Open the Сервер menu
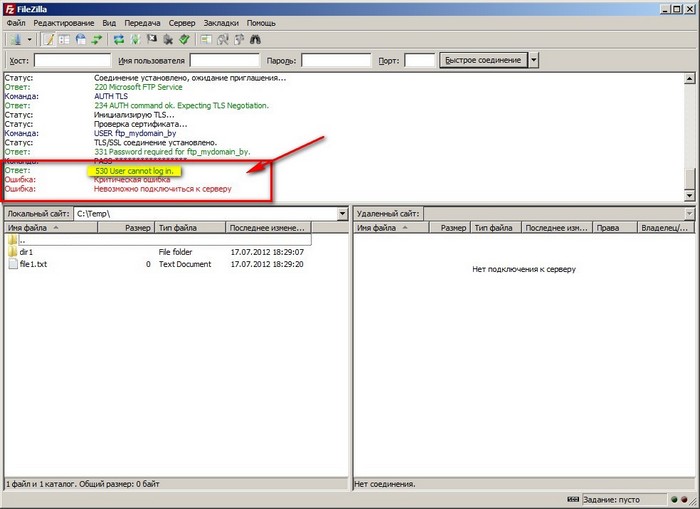 click(x=182, y=23)
